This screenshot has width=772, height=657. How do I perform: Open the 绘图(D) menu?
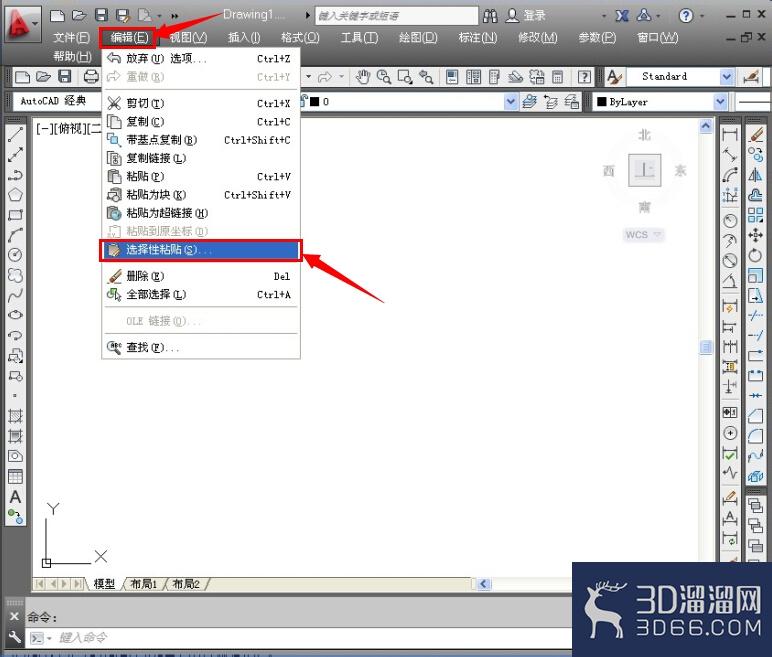point(418,37)
